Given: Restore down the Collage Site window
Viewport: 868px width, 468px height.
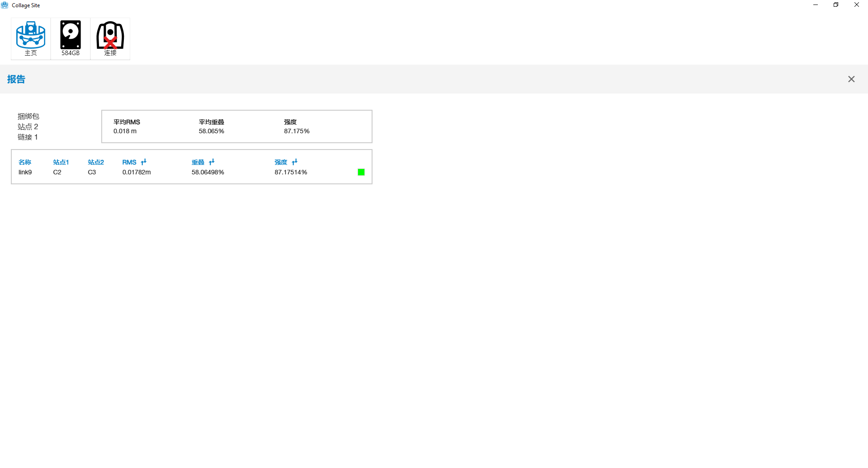Looking at the screenshot, I should coord(836,5).
